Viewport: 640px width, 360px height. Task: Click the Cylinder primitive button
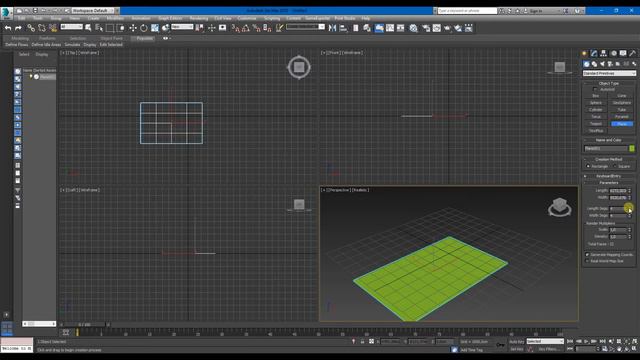tap(596, 109)
